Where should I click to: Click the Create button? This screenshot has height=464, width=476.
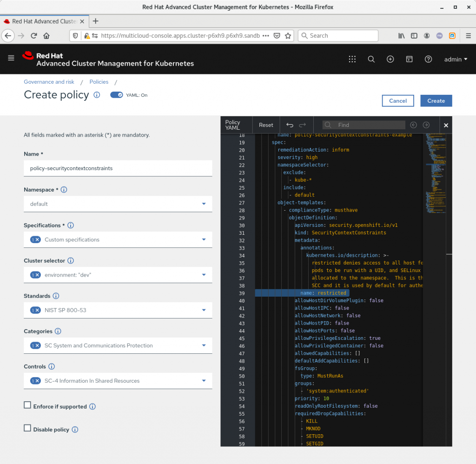pos(436,101)
